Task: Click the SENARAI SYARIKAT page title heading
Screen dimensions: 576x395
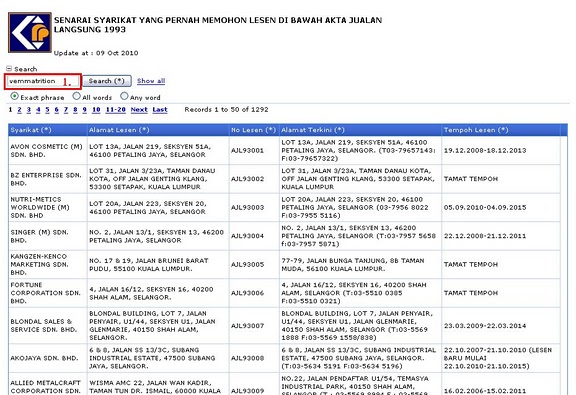Action: point(218,25)
